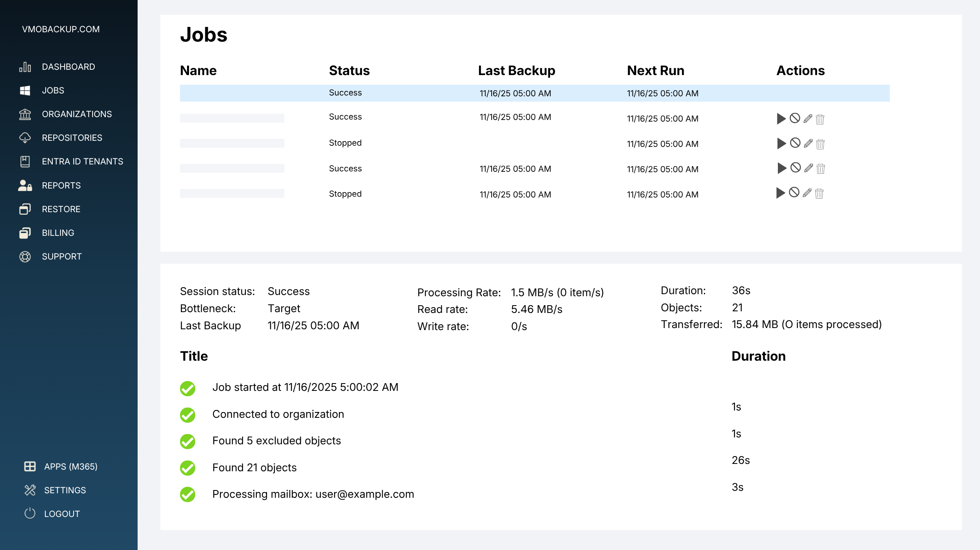
Task: Open Settings from the sidebar
Action: (x=65, y=490)
